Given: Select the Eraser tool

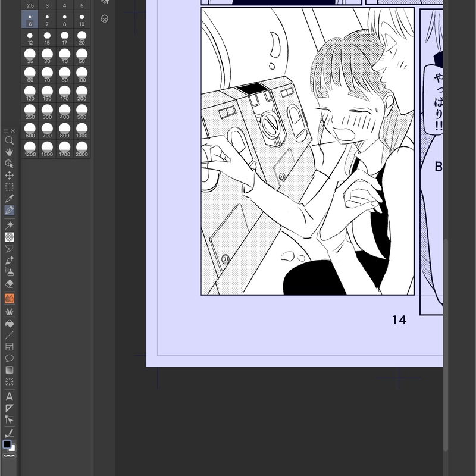Looking at the screenshot, I should [10, 284].
